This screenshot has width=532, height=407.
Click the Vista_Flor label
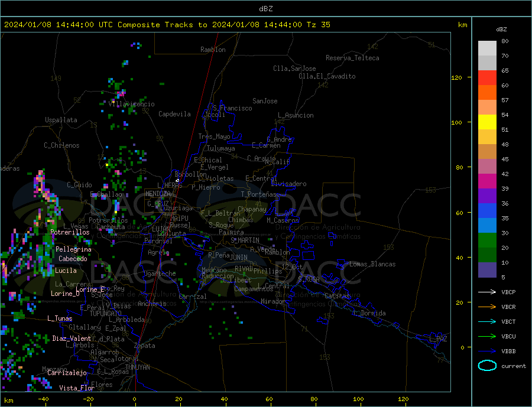pos(77,388)
